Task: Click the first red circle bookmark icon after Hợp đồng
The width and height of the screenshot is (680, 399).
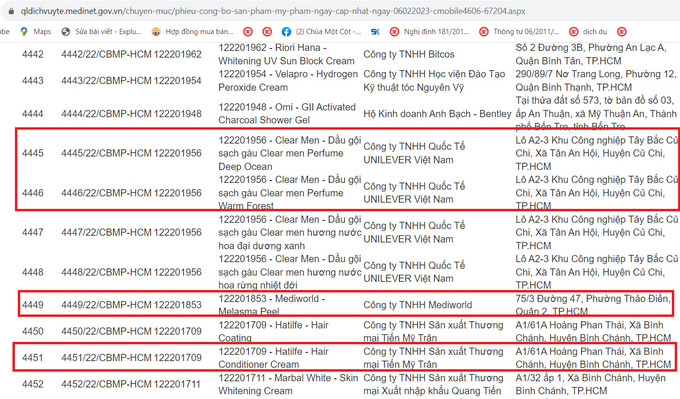Action: pos(248,32)
